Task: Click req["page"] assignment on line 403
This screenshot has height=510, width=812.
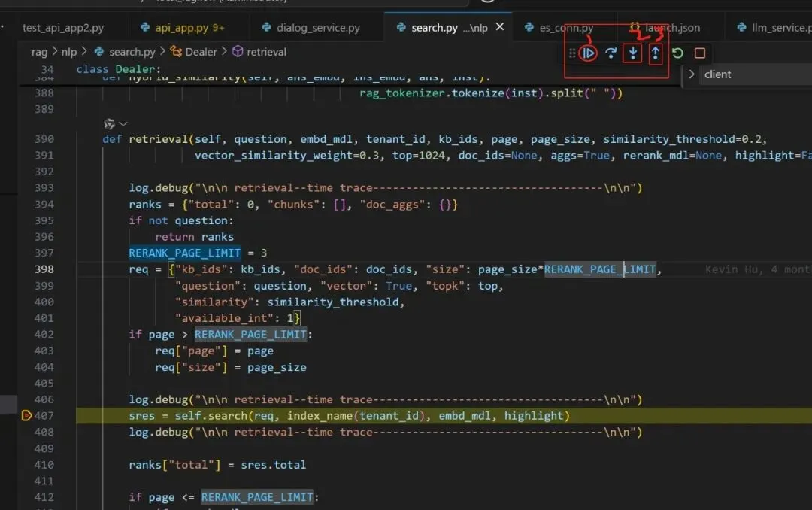Action: point(214,351)
